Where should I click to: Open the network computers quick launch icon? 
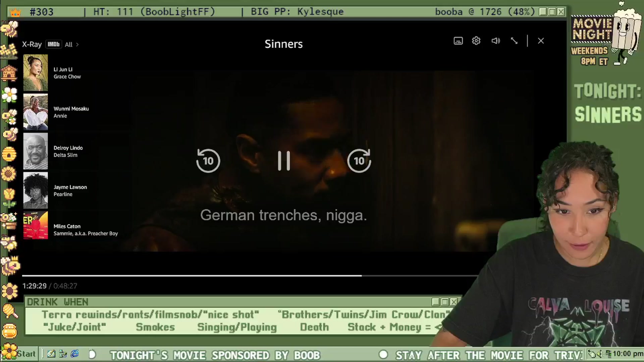[63, 354]
